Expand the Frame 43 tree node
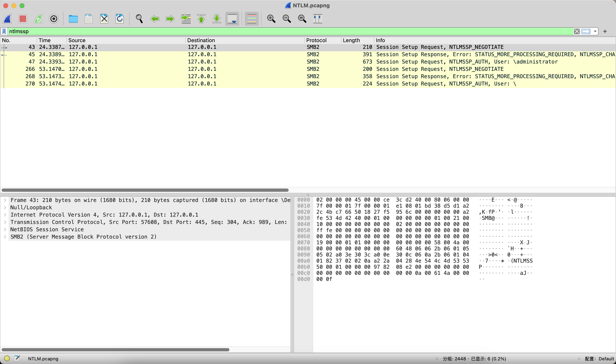Screen dimensions: 616x364 (5, 200)
